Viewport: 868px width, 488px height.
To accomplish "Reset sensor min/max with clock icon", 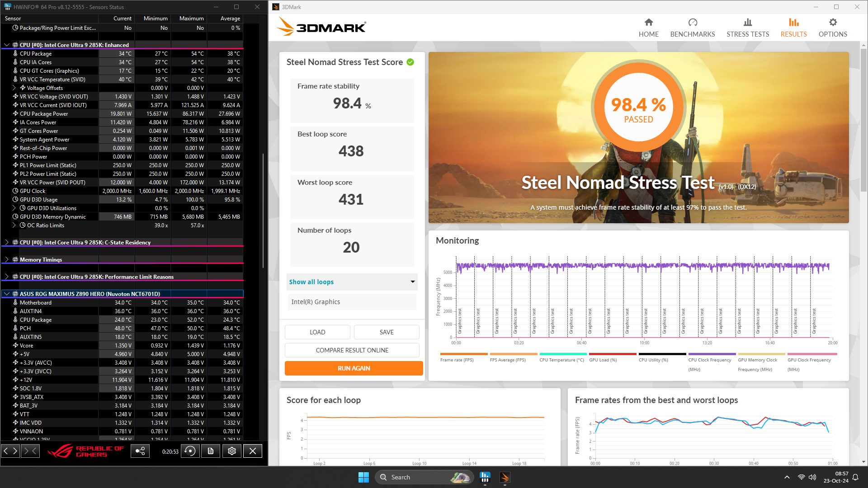I will (190, 451).
